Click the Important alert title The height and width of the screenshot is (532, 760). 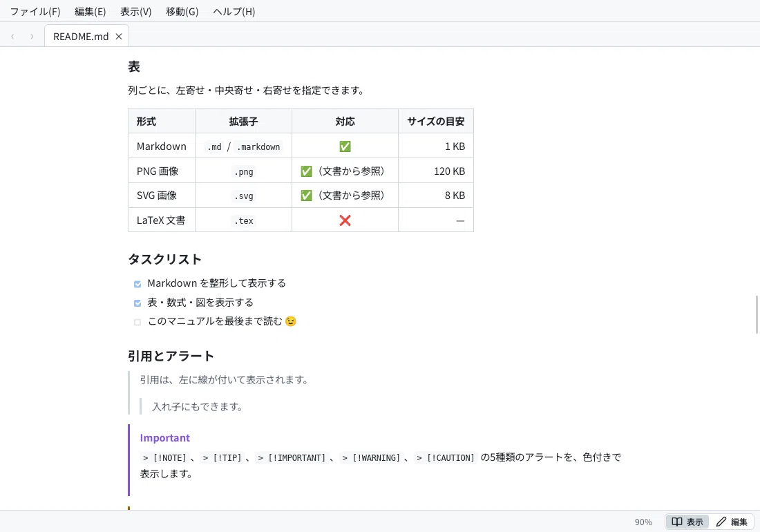165,437
